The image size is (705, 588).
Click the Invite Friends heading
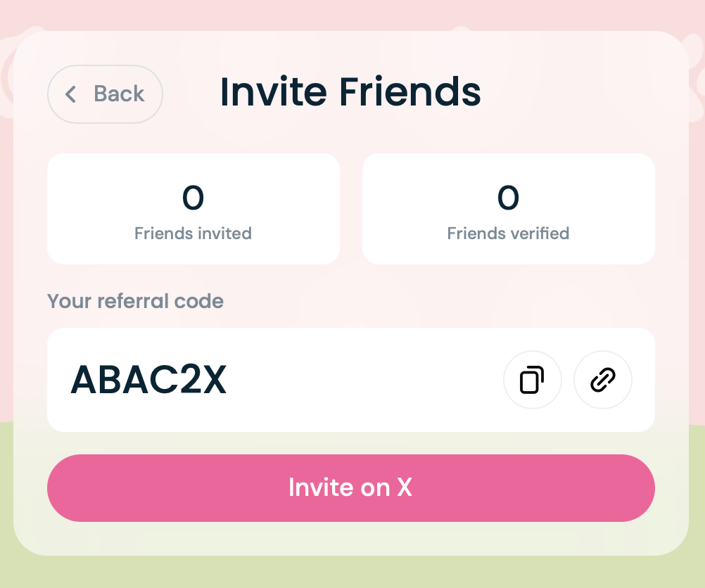pos(350,92)
